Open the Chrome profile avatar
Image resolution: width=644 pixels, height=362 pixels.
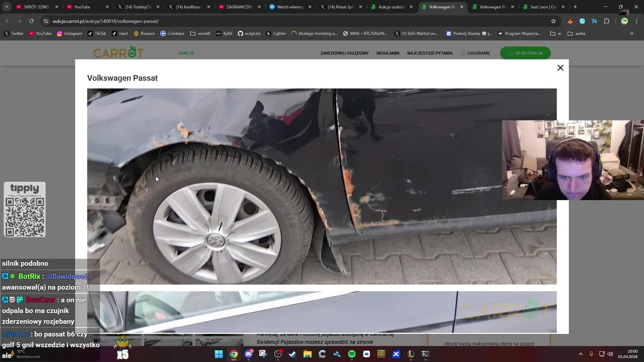point(624,21)
